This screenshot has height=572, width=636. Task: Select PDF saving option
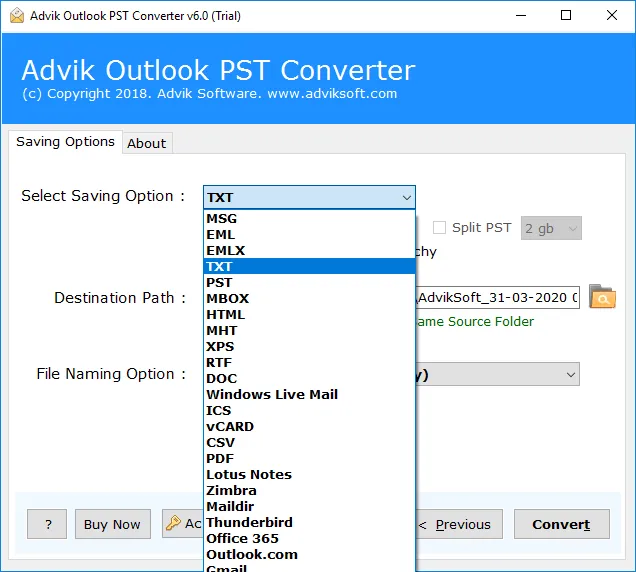point(309,458)
